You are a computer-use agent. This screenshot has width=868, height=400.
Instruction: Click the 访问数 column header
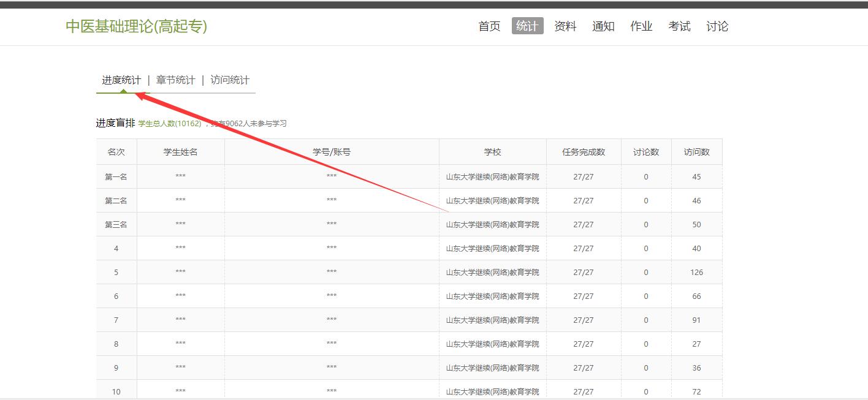click(x=696, y=152)
